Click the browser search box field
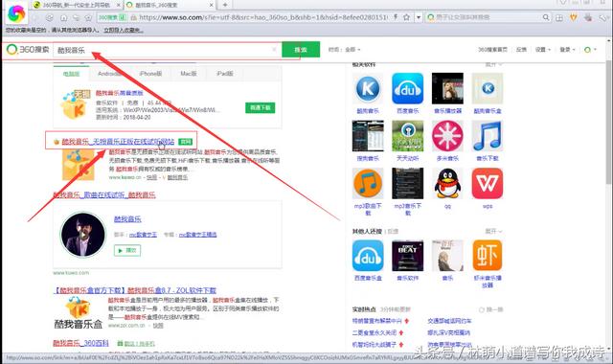613x364 pixels. 488,17
